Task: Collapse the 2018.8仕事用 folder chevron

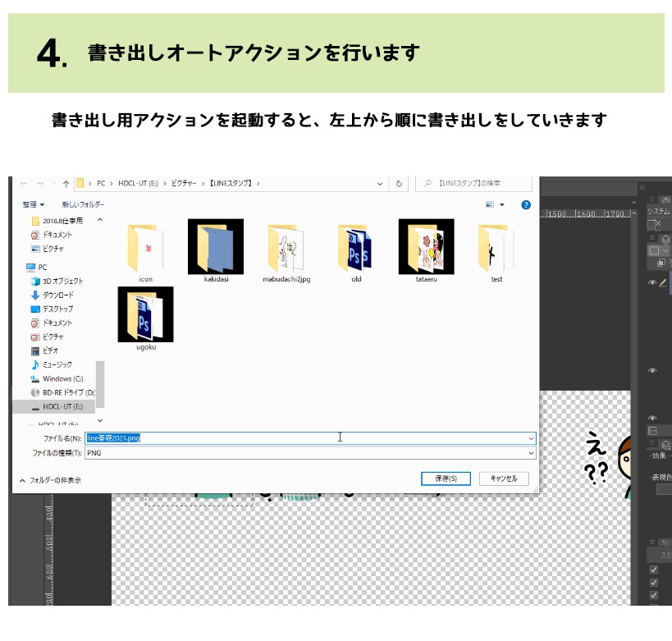Action: (x=99, y=220)
